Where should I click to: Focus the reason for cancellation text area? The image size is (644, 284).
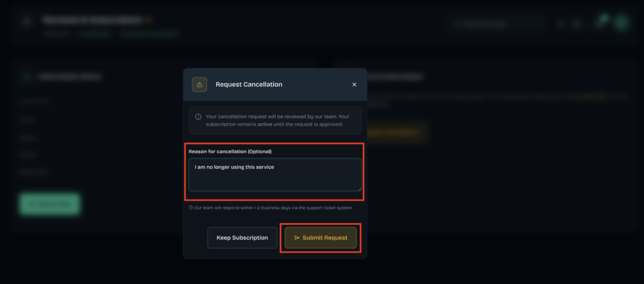(x=275, y=175)
